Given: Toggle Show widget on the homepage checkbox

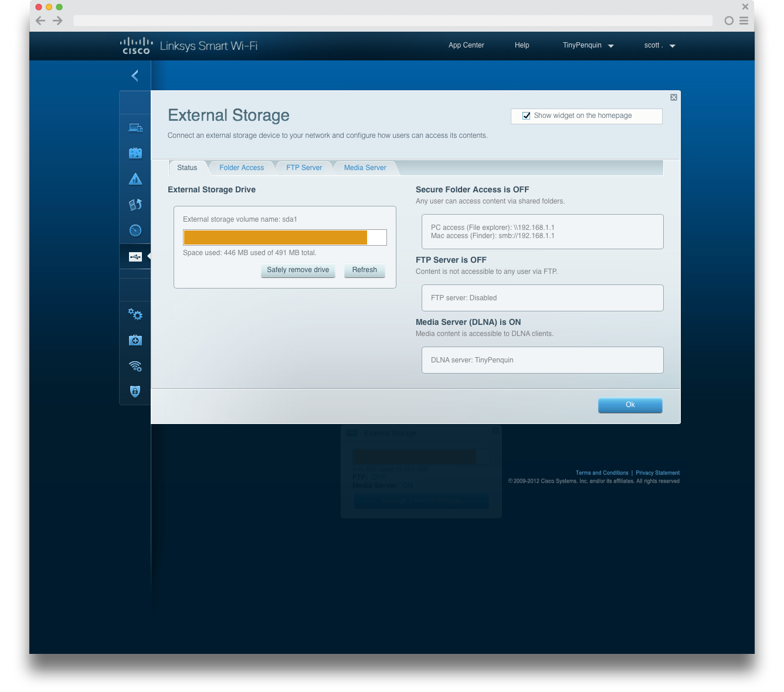Looking at the screenshot, I should (527, 116).
